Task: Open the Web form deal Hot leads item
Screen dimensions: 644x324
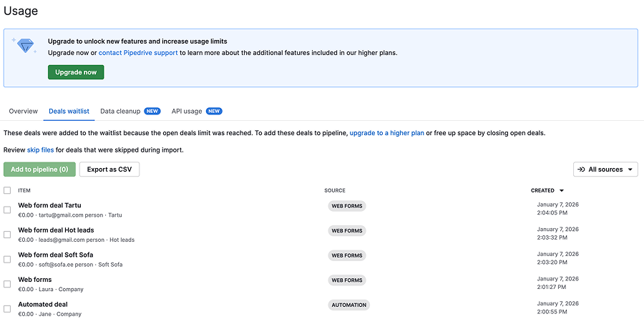Action: point(56,230)
